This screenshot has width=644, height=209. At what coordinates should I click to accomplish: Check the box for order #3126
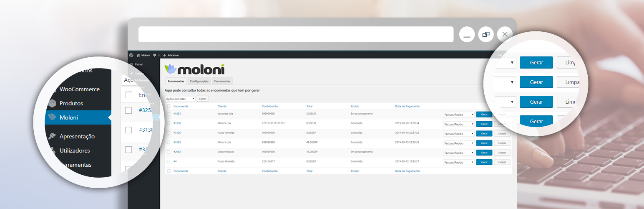click(x=169, y=133)
